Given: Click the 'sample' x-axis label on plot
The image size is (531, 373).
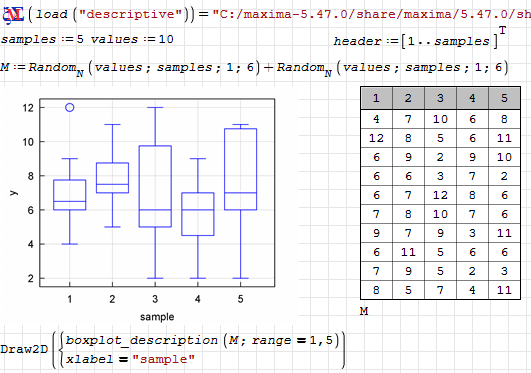Looking at the screenshot, I should point(157,317).
